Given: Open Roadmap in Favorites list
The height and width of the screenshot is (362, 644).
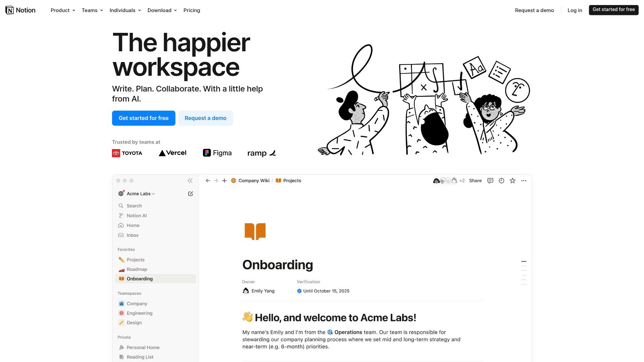Looking at the screenshot, I should (x=137, y=269).
